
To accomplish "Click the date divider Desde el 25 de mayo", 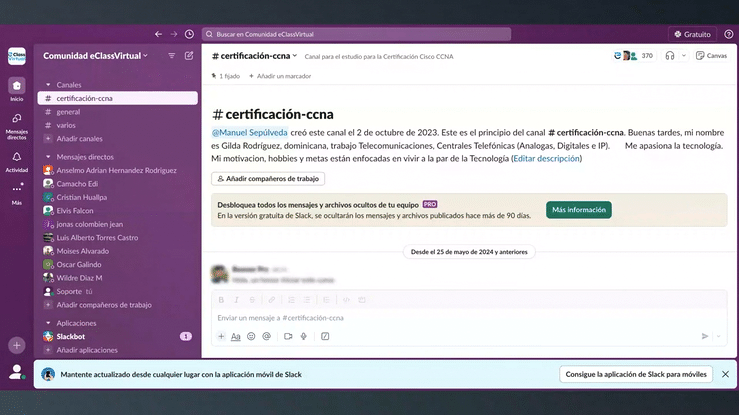I will pyautogui.click(x=469, y=252).
